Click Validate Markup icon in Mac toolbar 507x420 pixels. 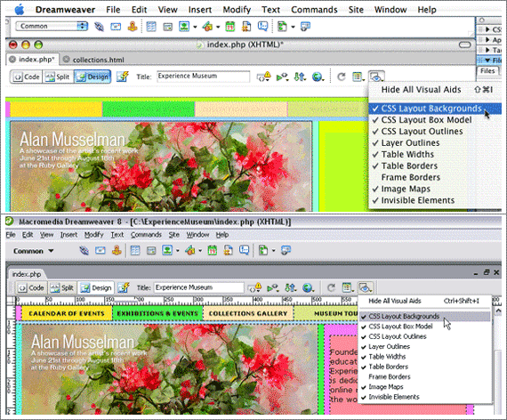pyautogui.click(x=282, y=77)
